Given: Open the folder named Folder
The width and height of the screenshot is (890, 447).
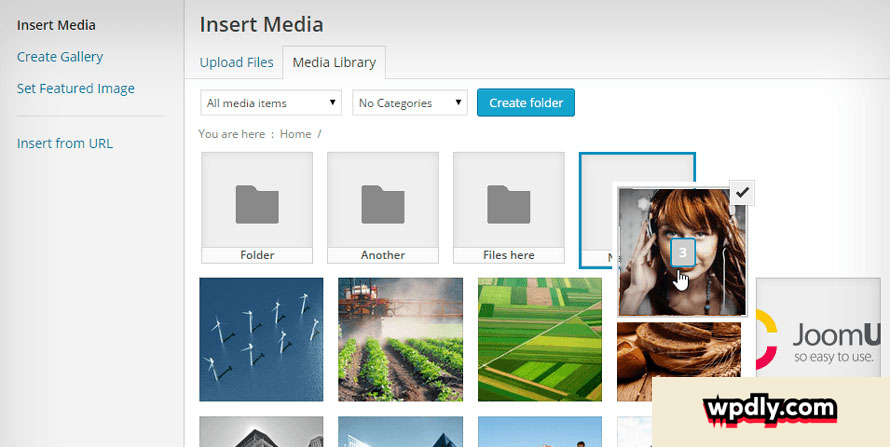Looking at the screenshot, I should 257,208.
